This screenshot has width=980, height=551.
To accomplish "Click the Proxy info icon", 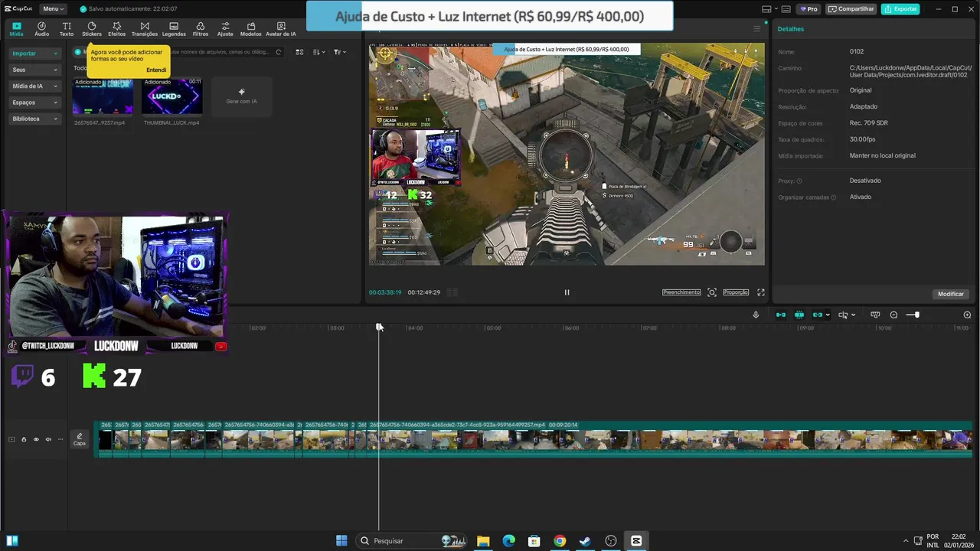I will (799, 181).
